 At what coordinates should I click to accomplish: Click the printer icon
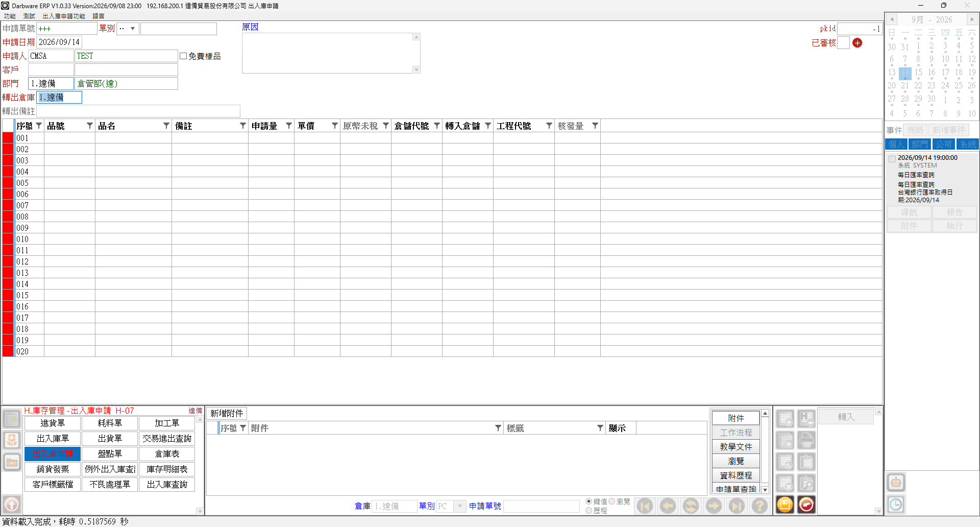tap(806, 440)
